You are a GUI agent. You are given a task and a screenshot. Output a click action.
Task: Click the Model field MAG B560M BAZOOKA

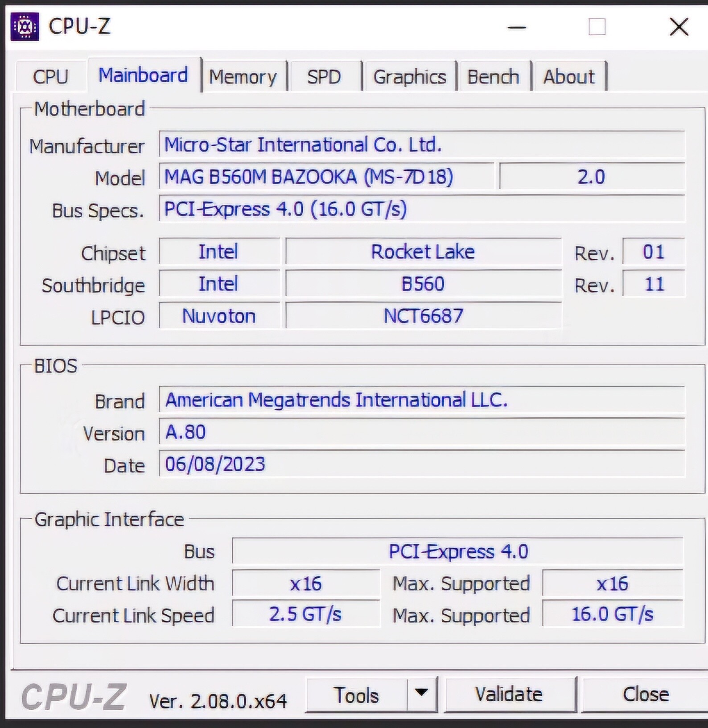(326, 177)
